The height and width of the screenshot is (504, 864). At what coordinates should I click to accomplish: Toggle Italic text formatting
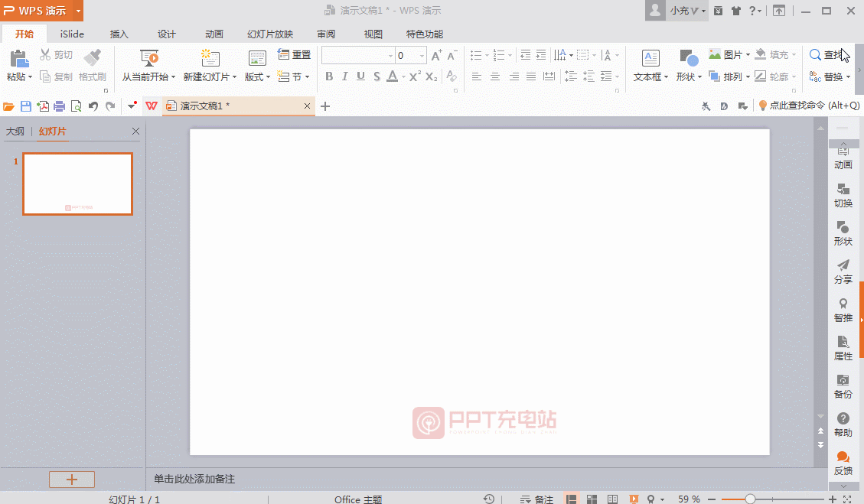tap(344, 76)
